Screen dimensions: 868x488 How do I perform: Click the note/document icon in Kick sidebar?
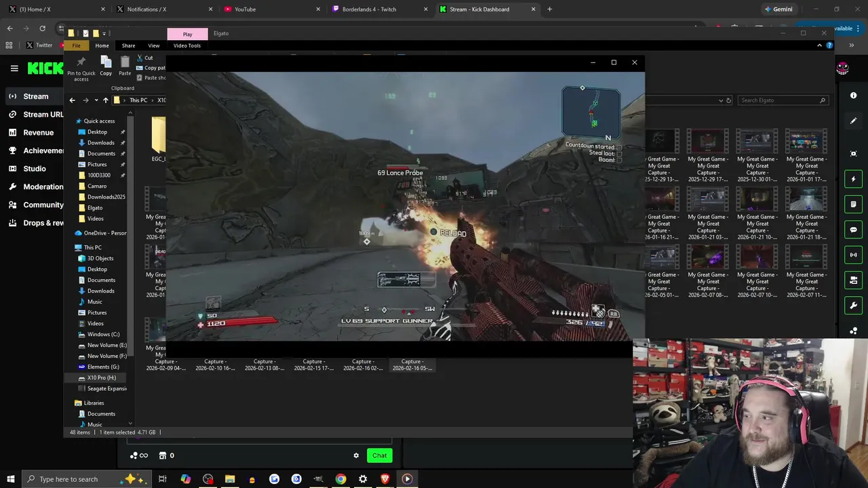pyautogui.click(x=853, y=204)
